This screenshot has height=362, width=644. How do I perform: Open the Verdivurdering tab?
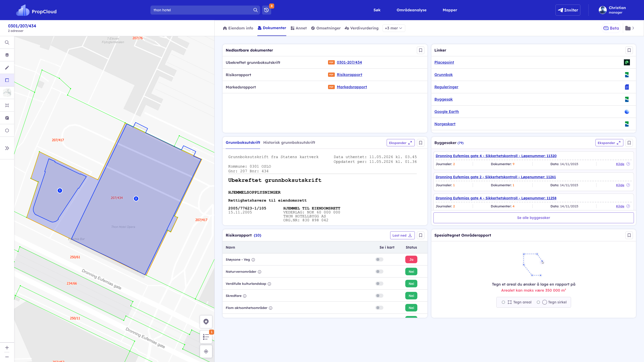coord(361,28)
